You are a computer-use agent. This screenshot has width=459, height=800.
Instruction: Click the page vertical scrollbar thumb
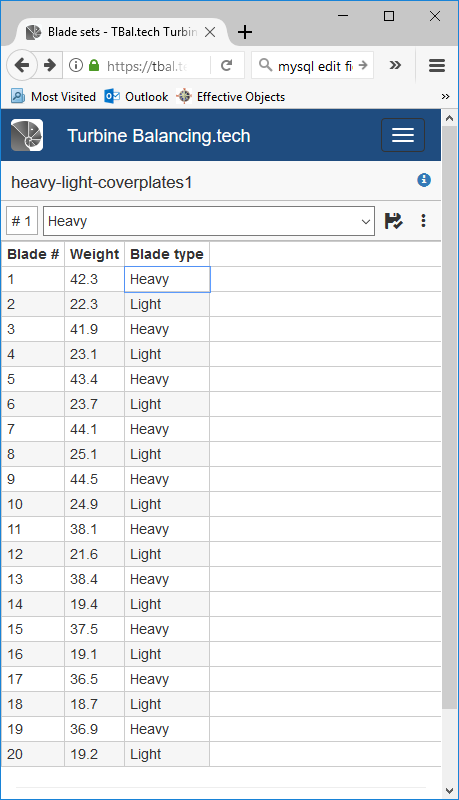449,417
